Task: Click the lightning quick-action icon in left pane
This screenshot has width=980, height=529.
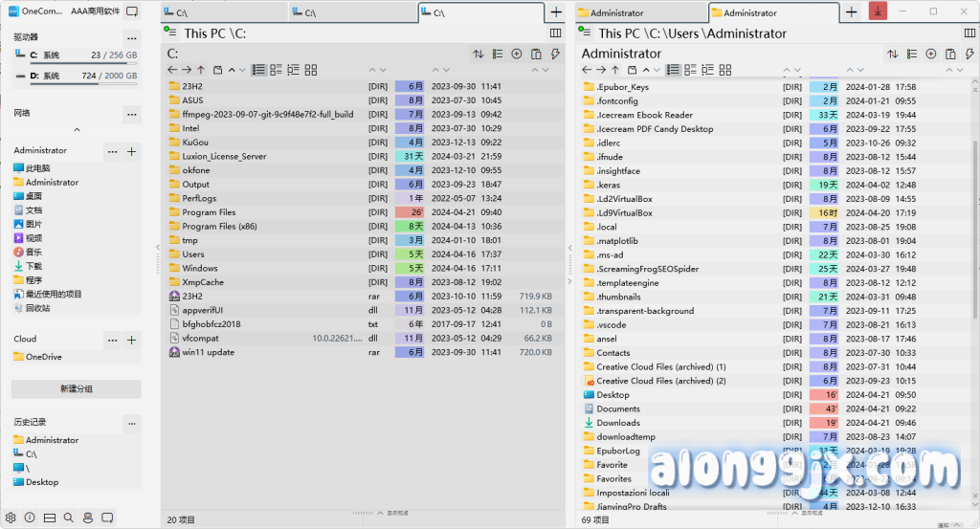Action: click(555, 55)
